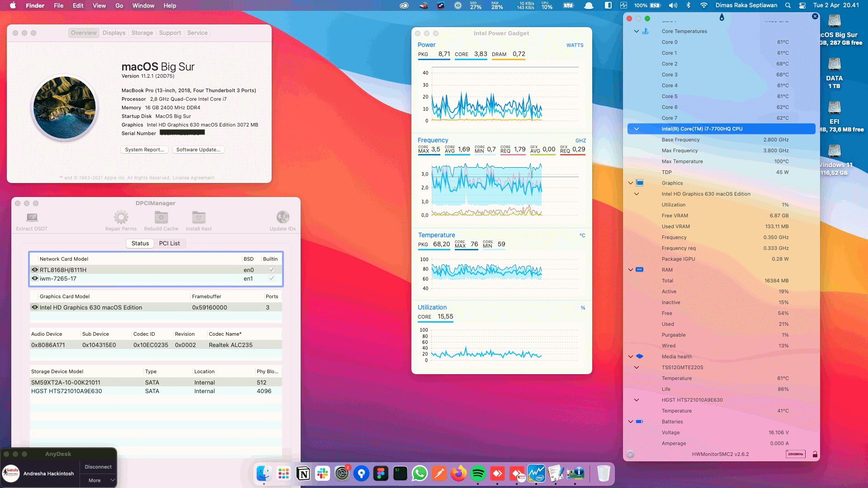Open Spotify from the dock
Screen dimensions: 868x488
[x=478, y=474]
